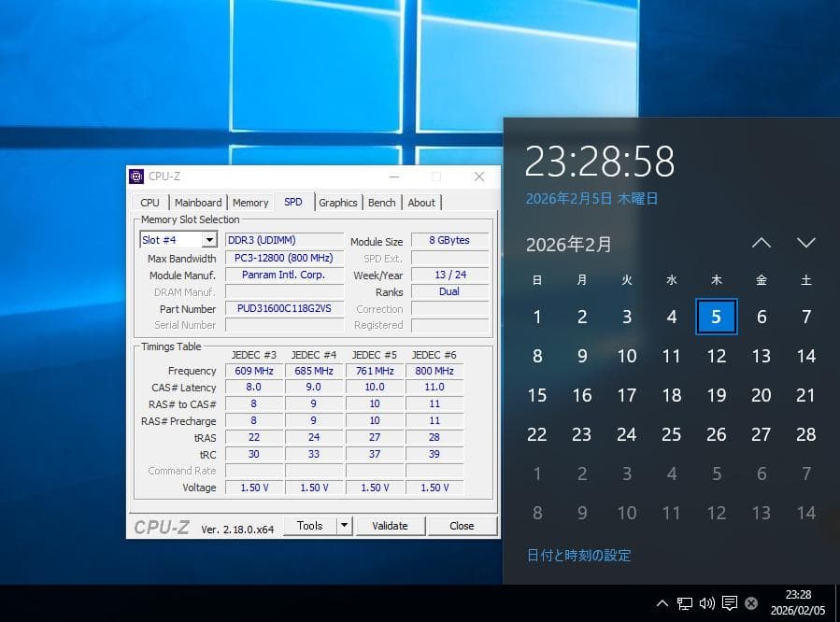Go to the previous month with the calendar up chevron
The height and width of the screenshot is (622, 840).
point(761,243)
